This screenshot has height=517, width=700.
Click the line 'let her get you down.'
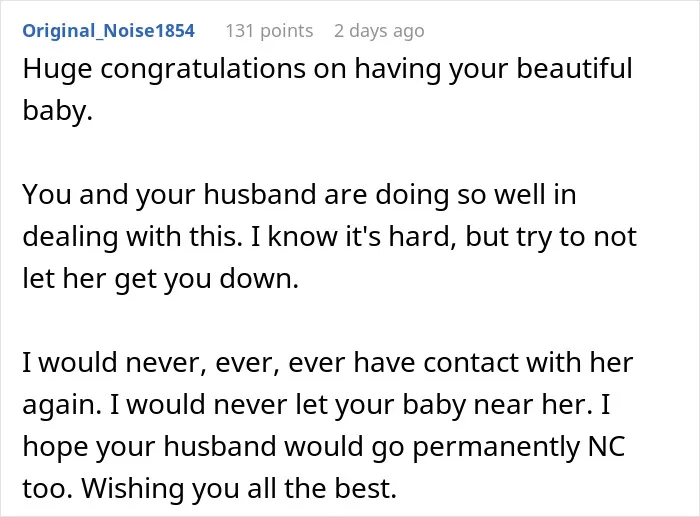pyautogui.click(x=160, y=279)
